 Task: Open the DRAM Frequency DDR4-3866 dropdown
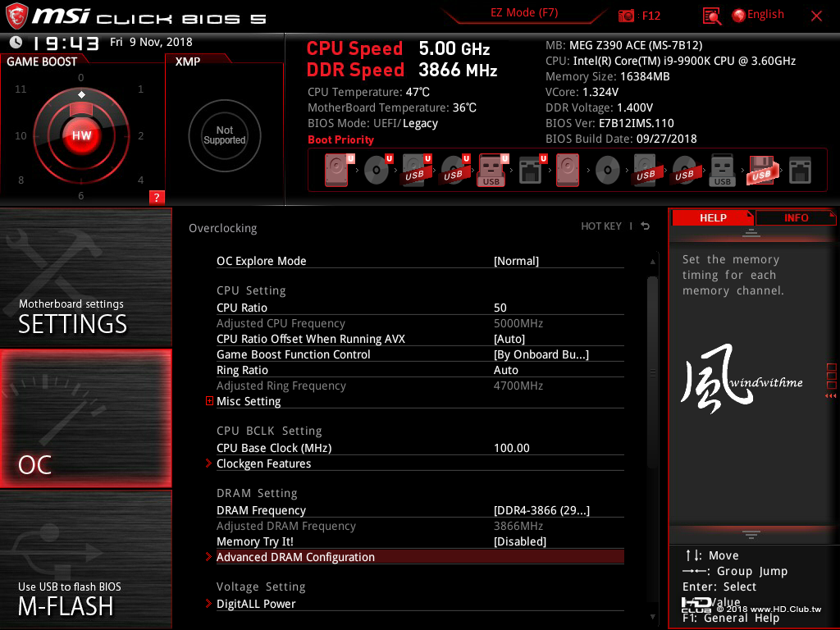point(541,510)
